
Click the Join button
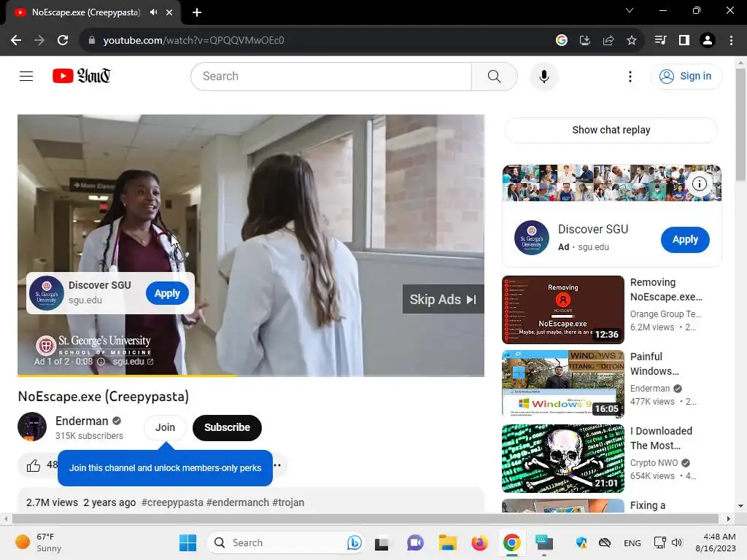click(165, 427)
